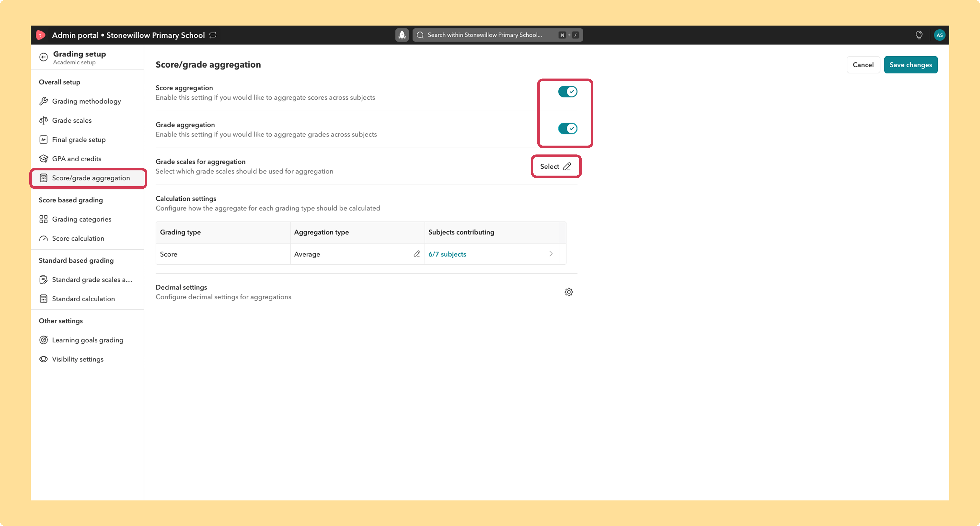This screenshot has height=526, width=980.
Task: Click the search within Stonewillow Primary School field
Action: click(x=498, y=35)
